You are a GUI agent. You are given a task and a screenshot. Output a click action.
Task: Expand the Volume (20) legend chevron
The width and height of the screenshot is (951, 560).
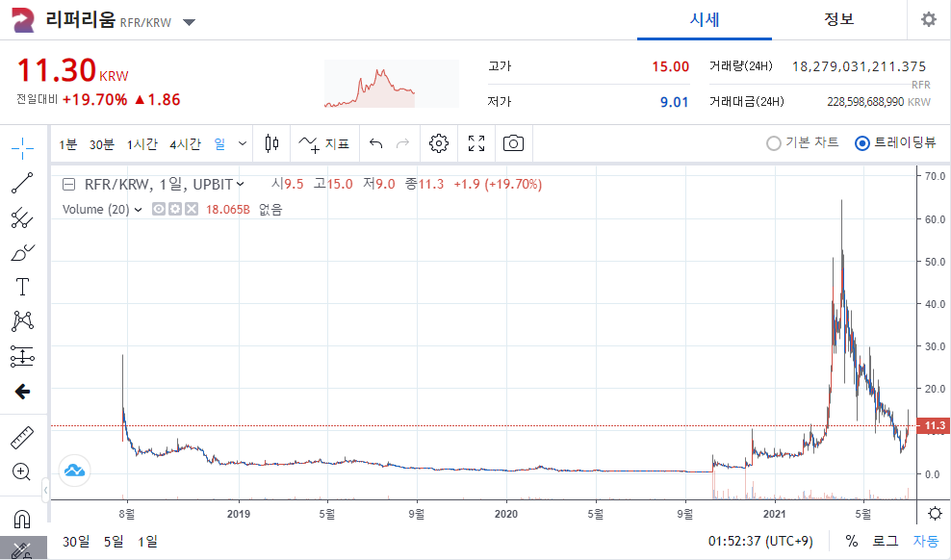click(x=139, y=210)
